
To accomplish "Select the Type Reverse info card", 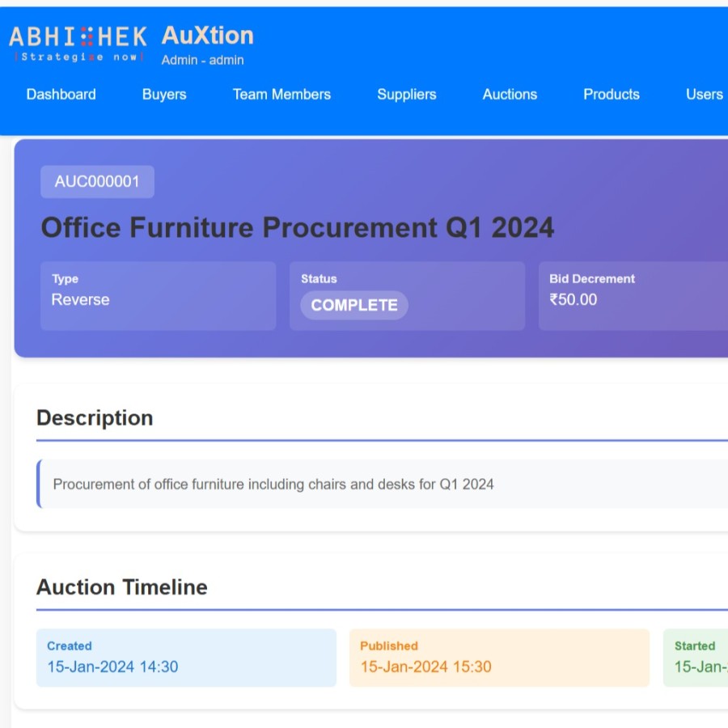I will click(x=158, y=295).
